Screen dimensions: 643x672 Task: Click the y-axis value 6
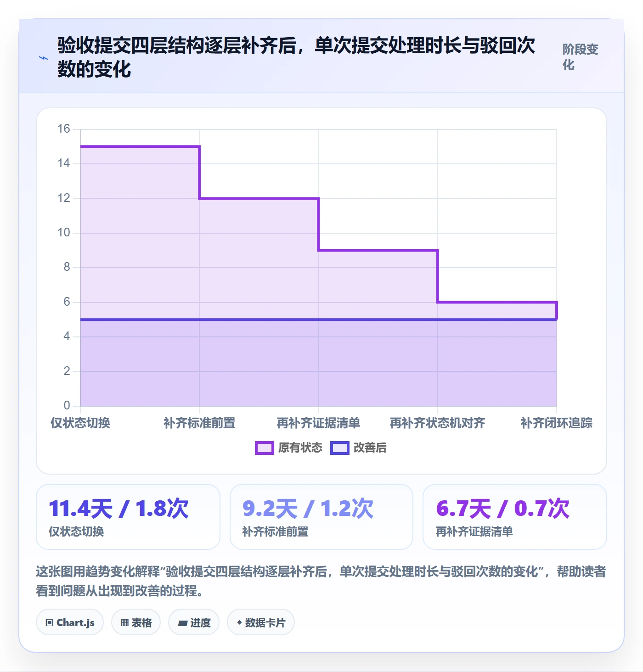tap(67, 302)
